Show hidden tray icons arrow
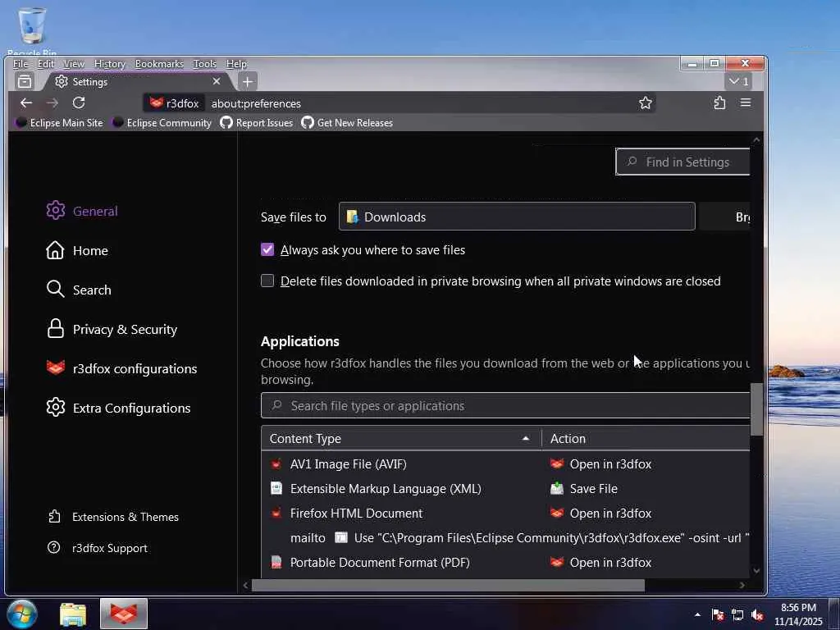 click(697, 615)
